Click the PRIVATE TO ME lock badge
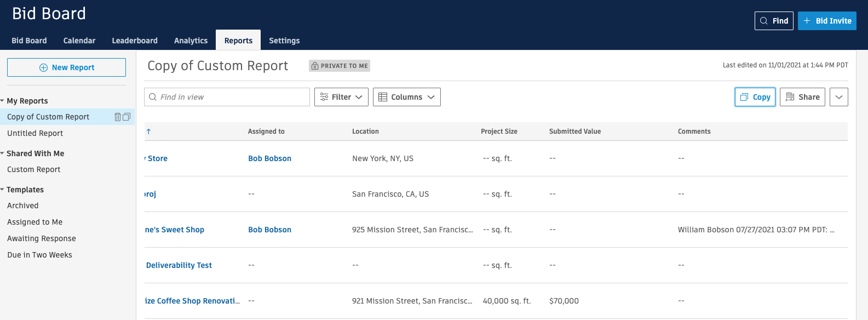 tap(340, 66)
